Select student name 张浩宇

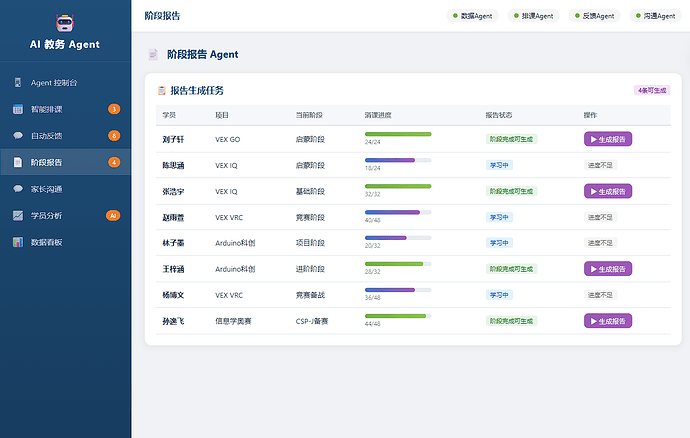click(x=173, y=191)
